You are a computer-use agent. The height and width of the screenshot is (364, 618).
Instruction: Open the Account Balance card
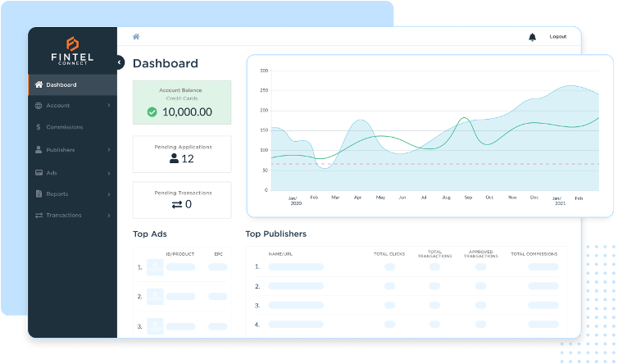coord(182,102)
